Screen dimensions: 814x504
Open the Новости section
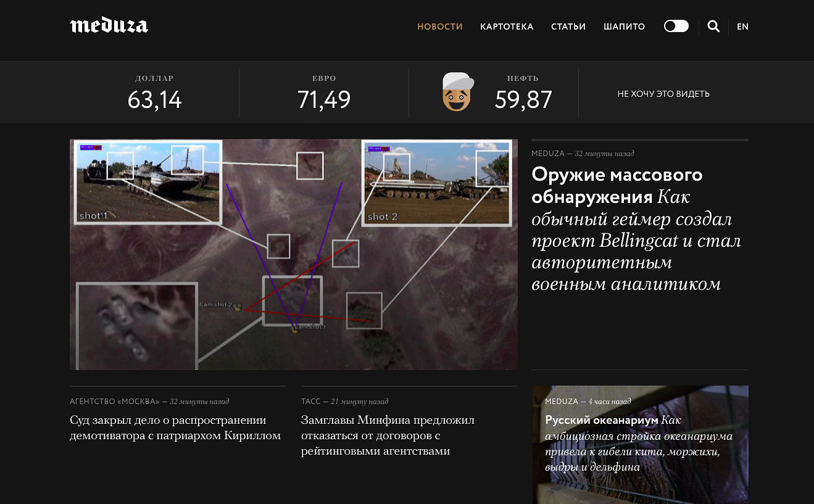point(440,27)
